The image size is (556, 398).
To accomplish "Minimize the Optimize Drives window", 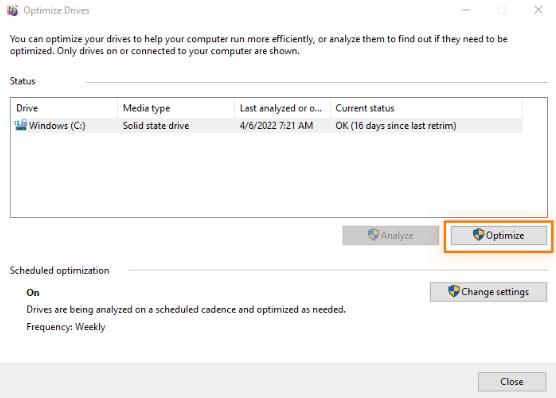I will click(466, 10).
